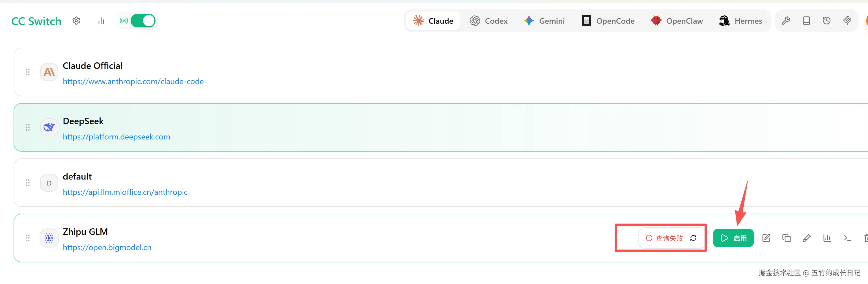Open the usage statistics chart in header
Image resolution: width=868 pixels, height=284 pixels.
pos(101,21)
